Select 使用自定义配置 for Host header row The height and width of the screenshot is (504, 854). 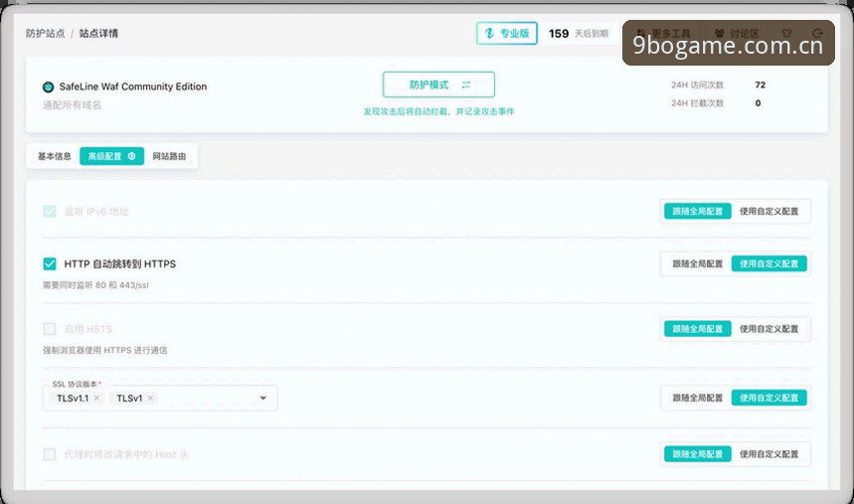[769, 454]
